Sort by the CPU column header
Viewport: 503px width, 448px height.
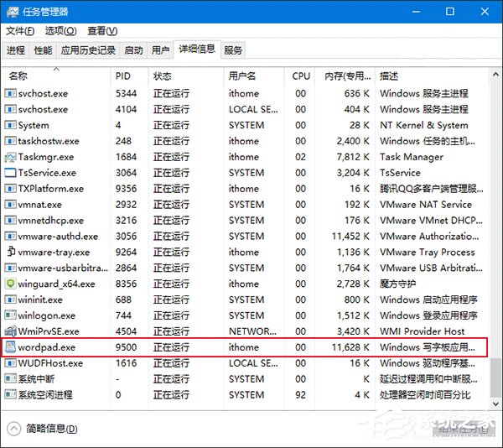299,76
